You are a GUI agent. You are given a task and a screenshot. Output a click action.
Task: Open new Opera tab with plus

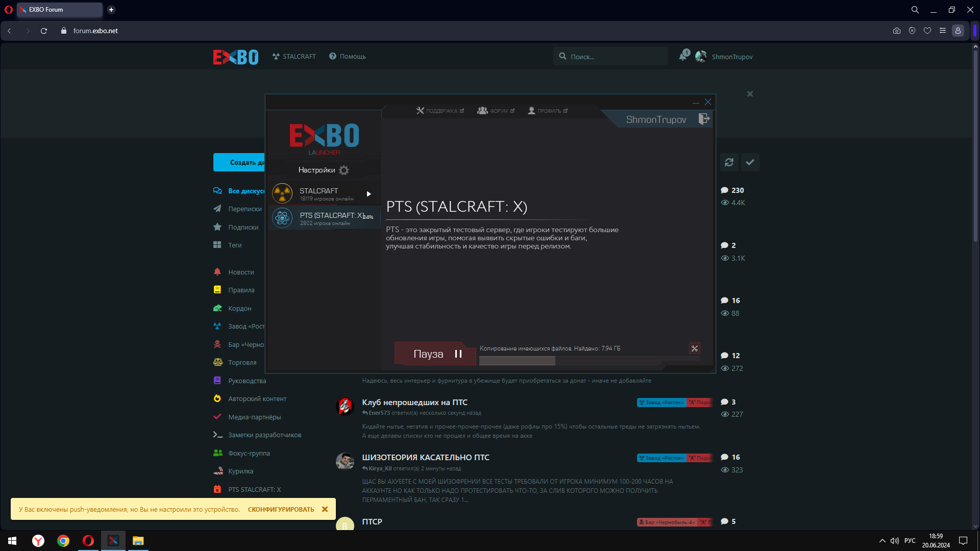click(111, 10)
